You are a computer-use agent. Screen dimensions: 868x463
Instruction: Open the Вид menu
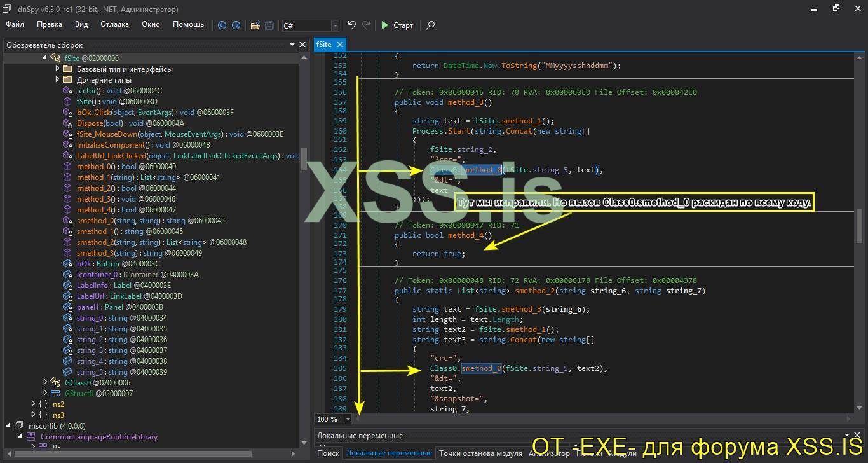click(81, 24)
